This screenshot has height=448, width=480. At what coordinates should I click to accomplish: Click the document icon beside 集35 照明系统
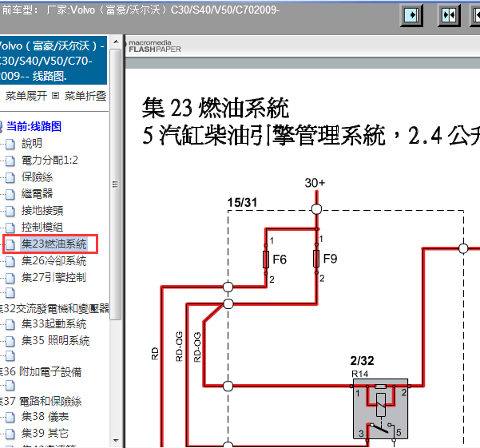pos(10,341)
